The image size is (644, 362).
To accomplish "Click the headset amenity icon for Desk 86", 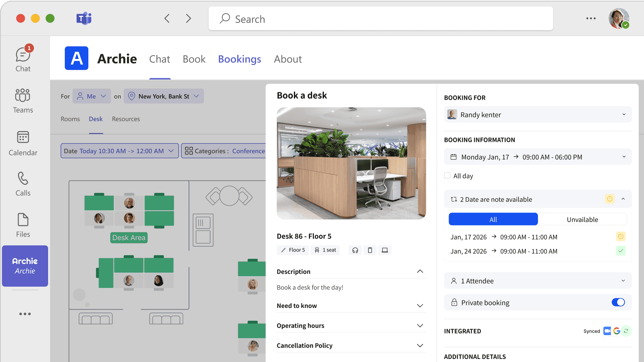I will [x=355, y=250].
